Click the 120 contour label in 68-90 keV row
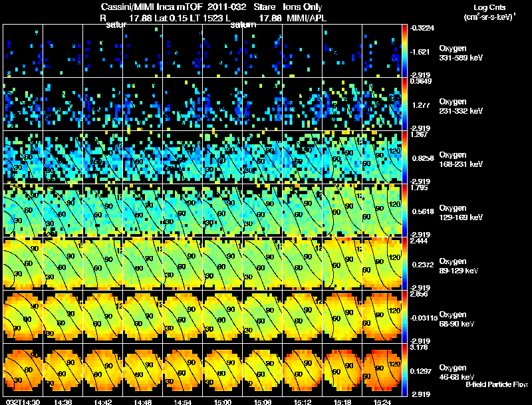 (x=394, y=311)
